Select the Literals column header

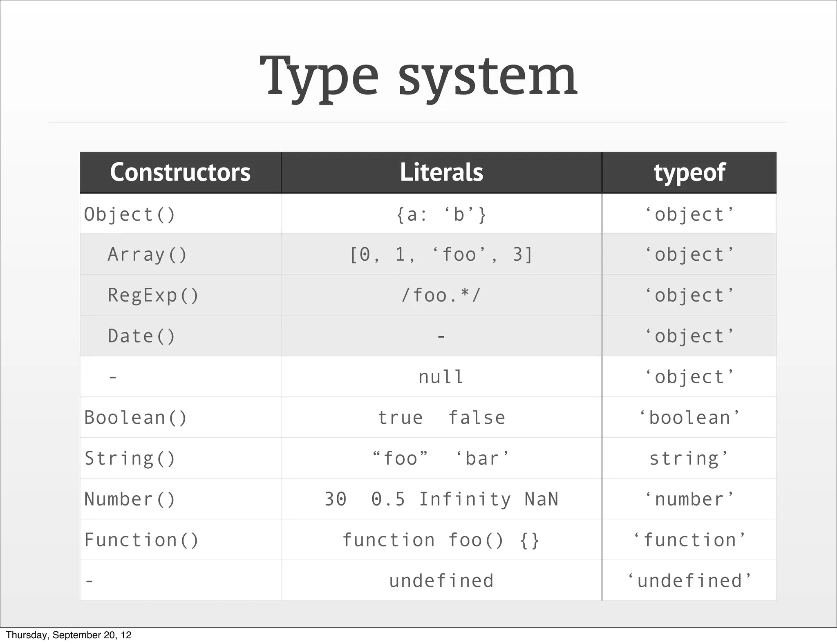[x=441, y=172]
